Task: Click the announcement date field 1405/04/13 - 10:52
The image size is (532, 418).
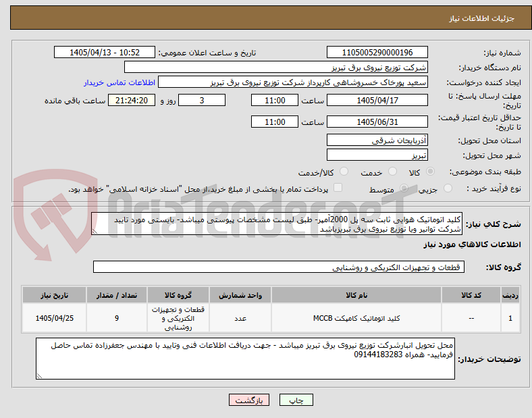Action: point(105,52)
